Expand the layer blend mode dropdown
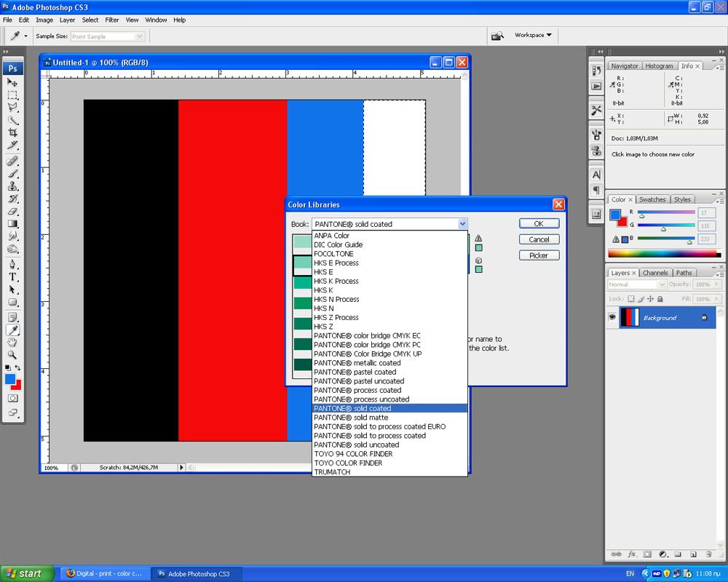Viewport: 728px width, 582px height. coord(636,284)
